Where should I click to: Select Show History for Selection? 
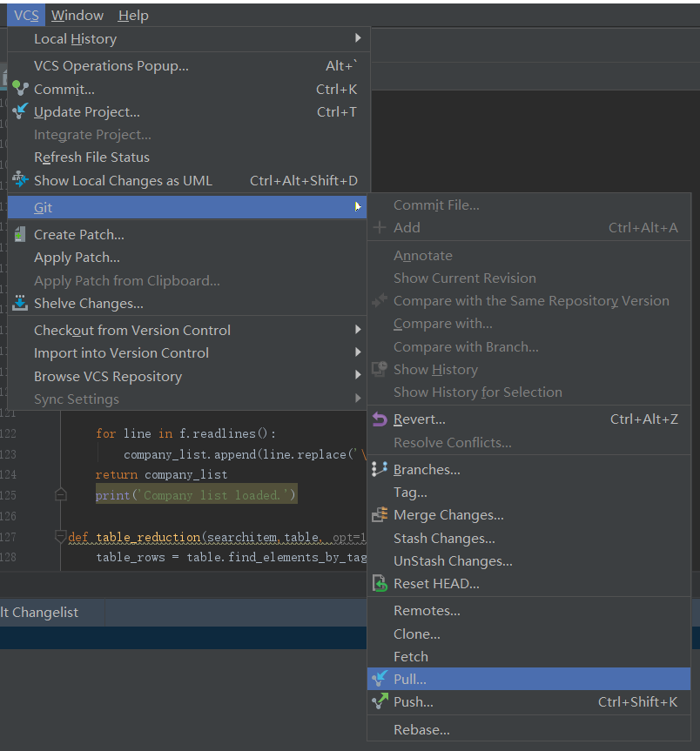529,392
